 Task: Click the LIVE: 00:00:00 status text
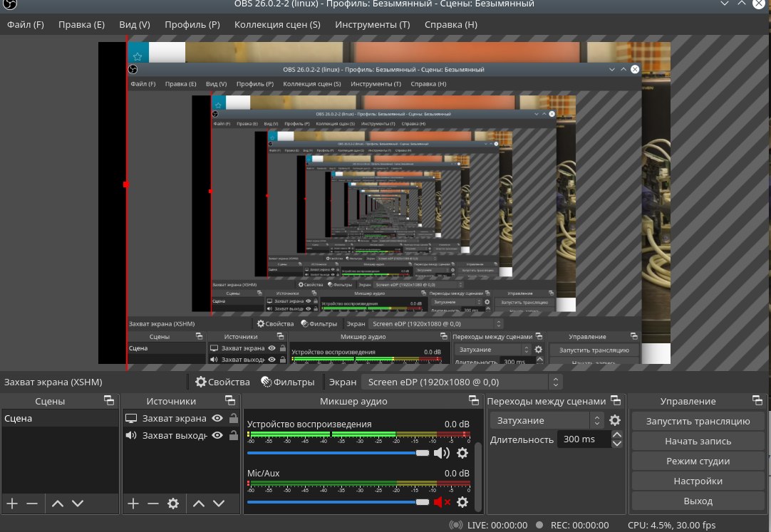(x=497, y=525)
